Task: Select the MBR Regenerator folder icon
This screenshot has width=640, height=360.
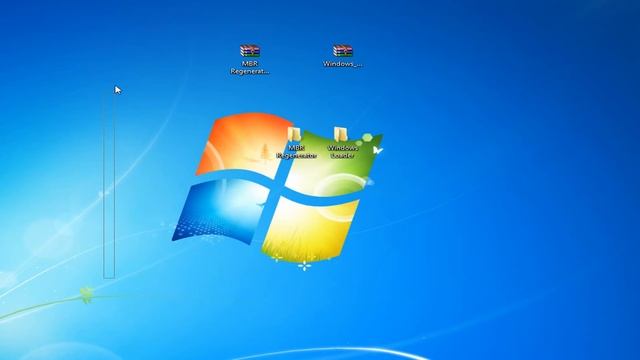Action: (x=295, y=134)
